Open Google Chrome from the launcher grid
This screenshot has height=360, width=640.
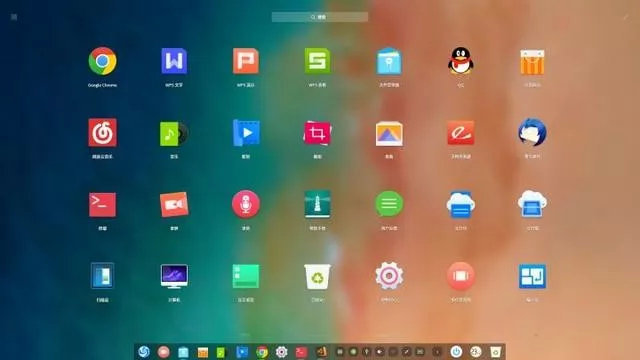pos(102,61)
